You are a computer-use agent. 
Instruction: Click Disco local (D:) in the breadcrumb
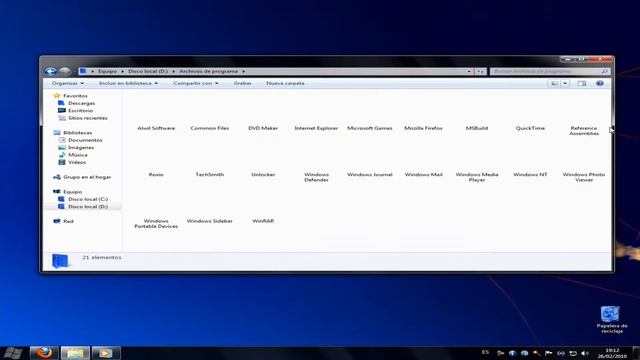148,71
